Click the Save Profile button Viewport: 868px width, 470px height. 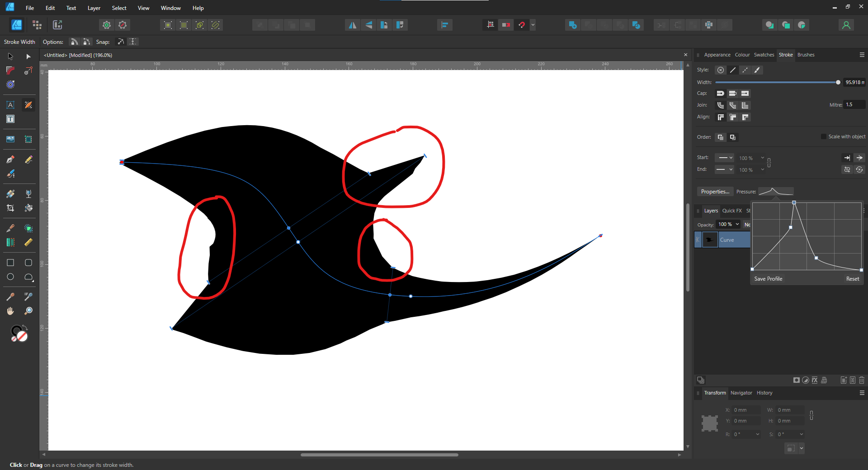click(x=768, y=279)
